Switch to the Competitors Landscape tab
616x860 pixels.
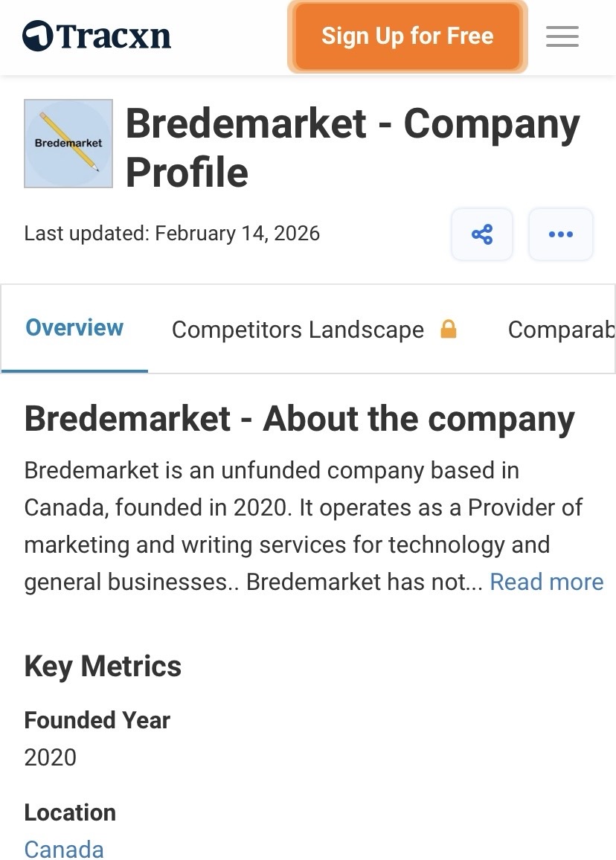(x=298, y=330)
